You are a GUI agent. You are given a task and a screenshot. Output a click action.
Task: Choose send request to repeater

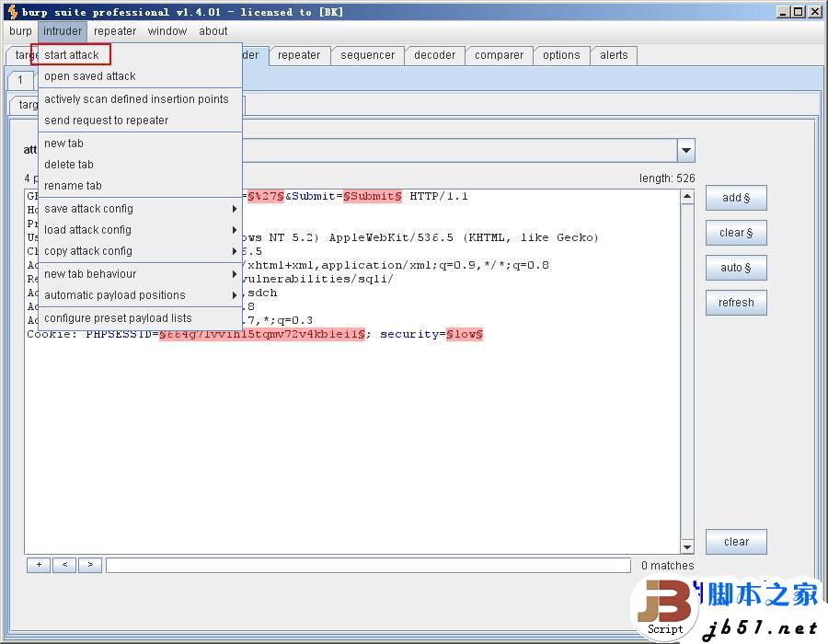107,121
